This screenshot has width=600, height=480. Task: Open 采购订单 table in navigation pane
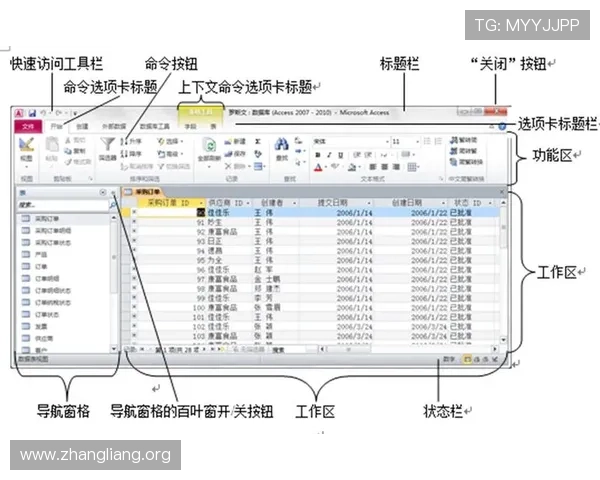[x=64, y=219]
